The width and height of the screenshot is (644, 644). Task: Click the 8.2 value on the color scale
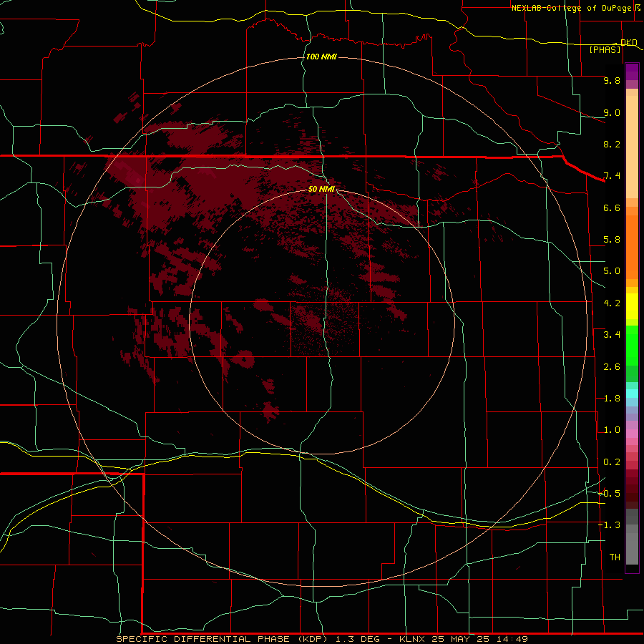coord(612,144)
